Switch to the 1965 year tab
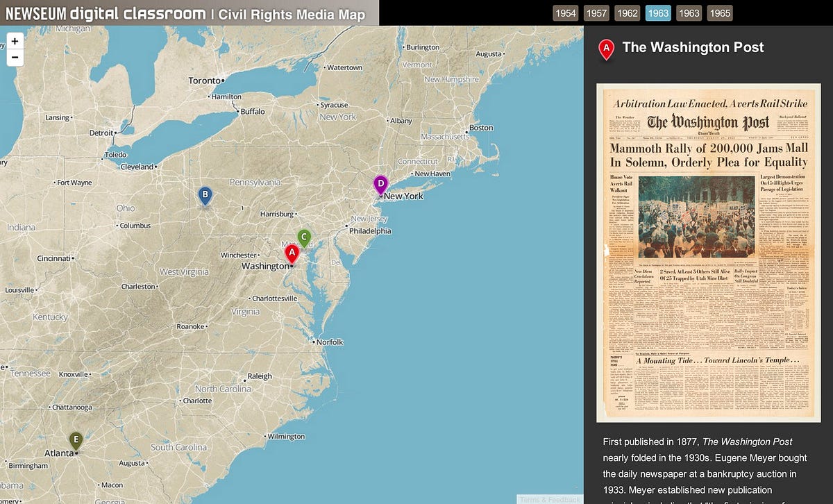 tap(720, 13)
